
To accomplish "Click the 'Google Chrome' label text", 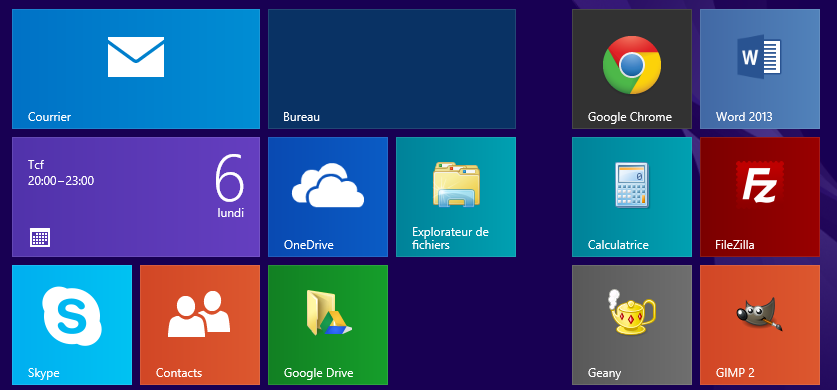I will [x=629, y=117].
